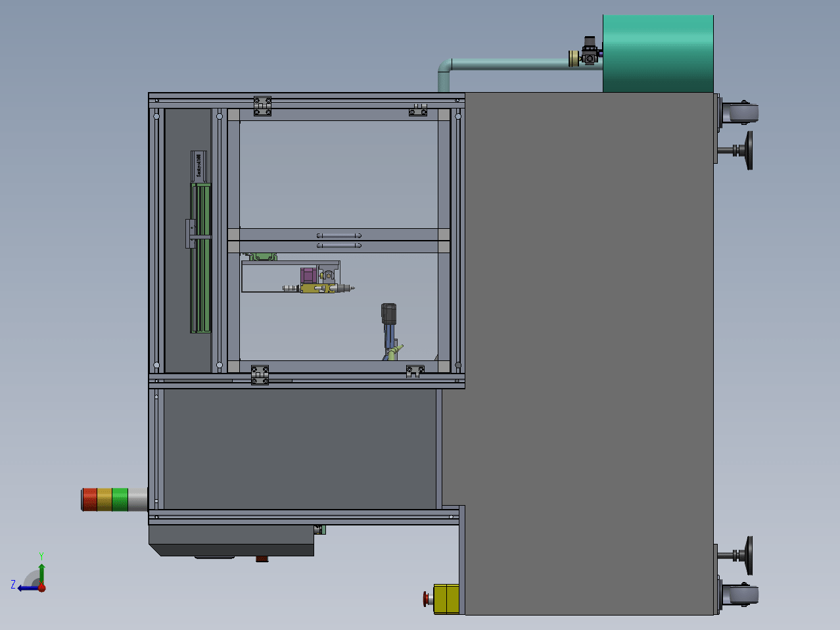Viewport: 840px width, 630px height.
Task: Select the green bearing block under the crossbar
Action: point(263,256)
